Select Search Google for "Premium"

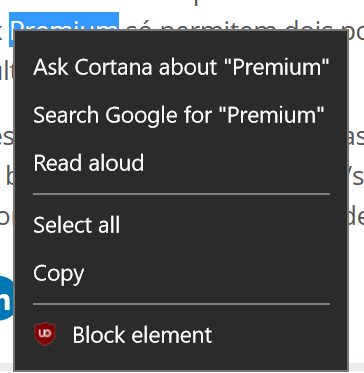click(x=181, y=115)
